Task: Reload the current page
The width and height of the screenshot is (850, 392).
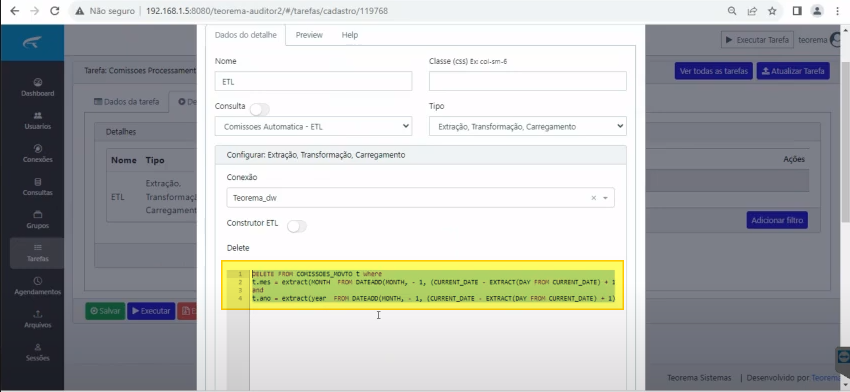Action: coord(55,11)
